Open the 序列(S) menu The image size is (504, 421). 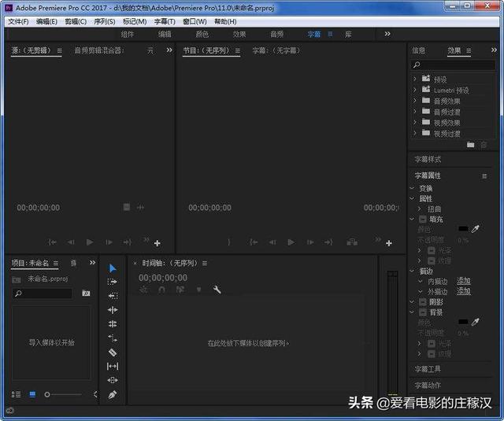105,21
